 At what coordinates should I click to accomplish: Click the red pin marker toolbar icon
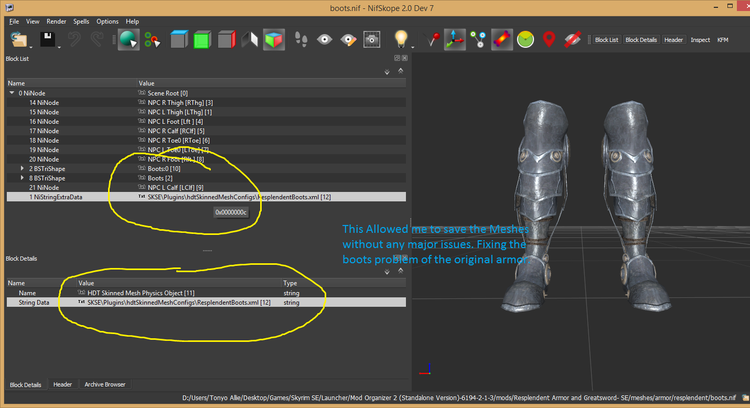[433, 39]
